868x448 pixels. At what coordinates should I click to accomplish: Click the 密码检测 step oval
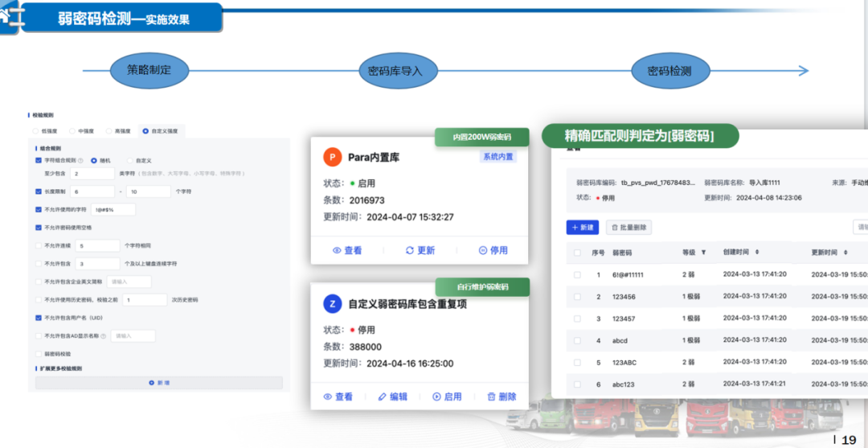[670, 72]
